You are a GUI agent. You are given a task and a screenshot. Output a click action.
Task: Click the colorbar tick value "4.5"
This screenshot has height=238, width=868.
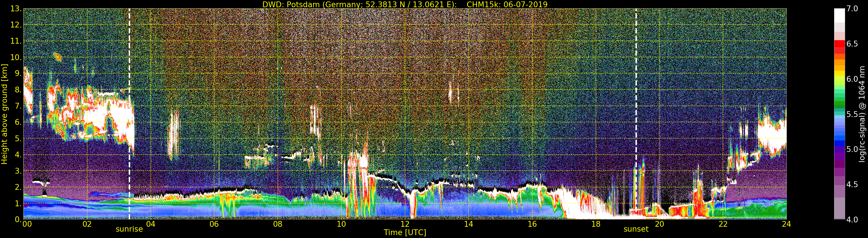[852, 185]
